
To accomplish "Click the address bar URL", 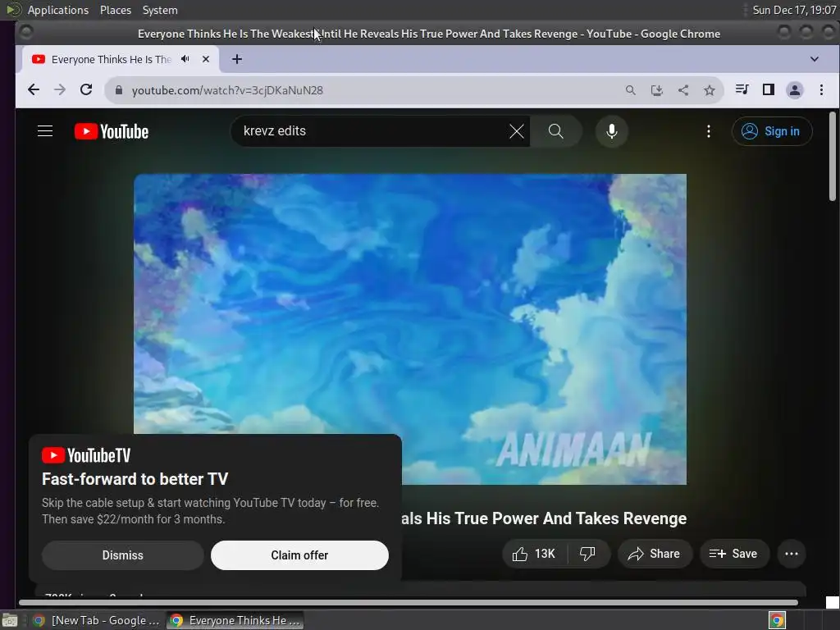I will click(227, 90).
